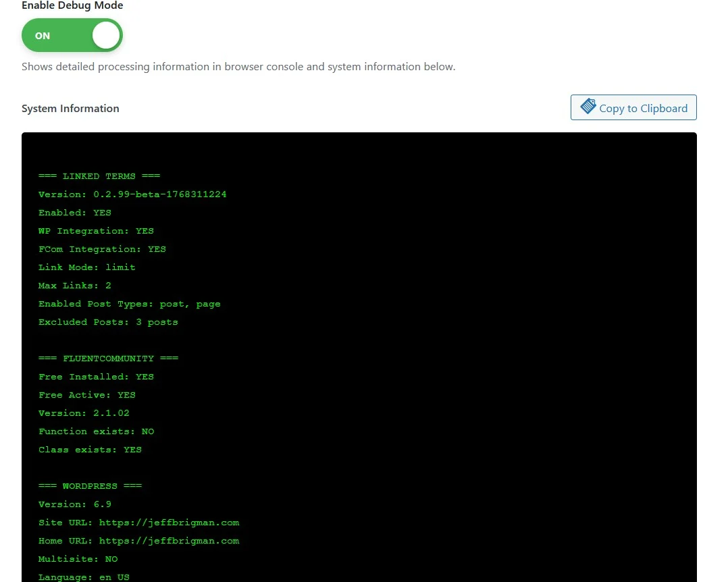Click the "Enabled: YES" line
This screenshot has width=728, height=582.
pos(75,213)
